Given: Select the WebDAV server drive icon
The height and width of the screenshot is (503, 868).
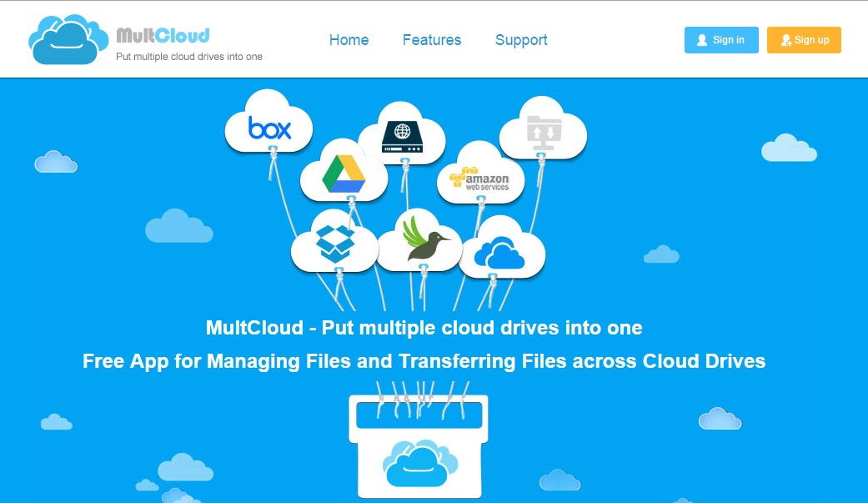Looking at the screenshot, I should coord(402,134).
